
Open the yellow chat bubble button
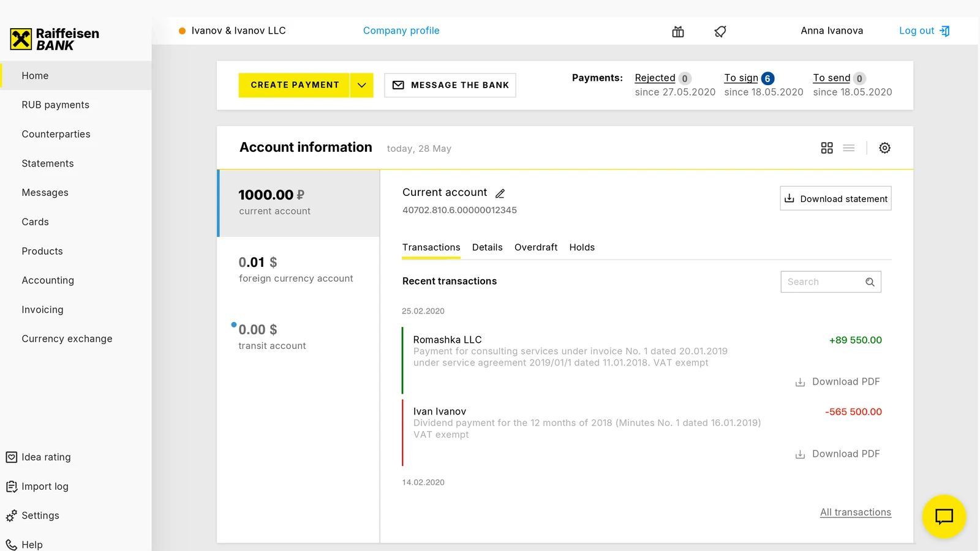[944, 516]
